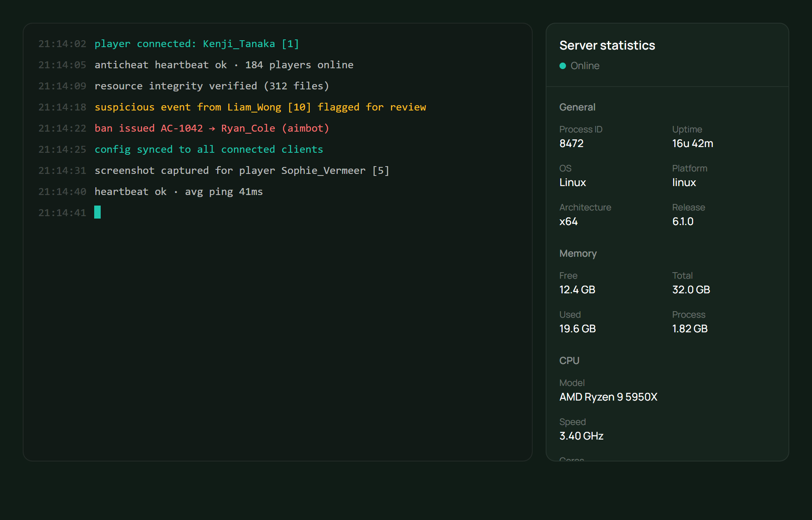812x520 pixels.
Task: Click the OS value Linux
Action: click(x=572, y=182)
